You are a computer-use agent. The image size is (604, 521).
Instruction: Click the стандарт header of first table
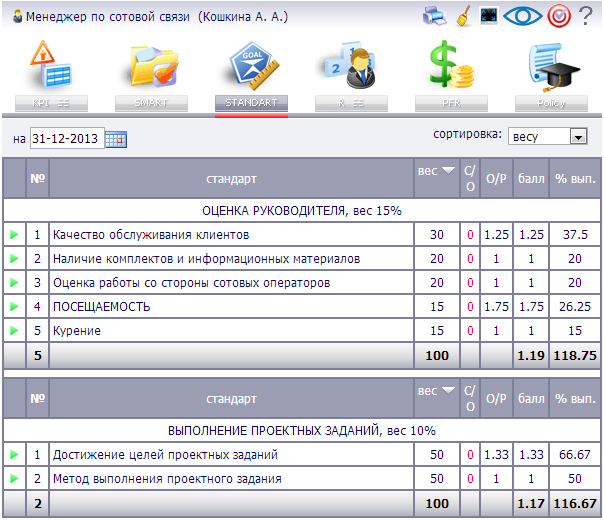[x=231, y=179]
